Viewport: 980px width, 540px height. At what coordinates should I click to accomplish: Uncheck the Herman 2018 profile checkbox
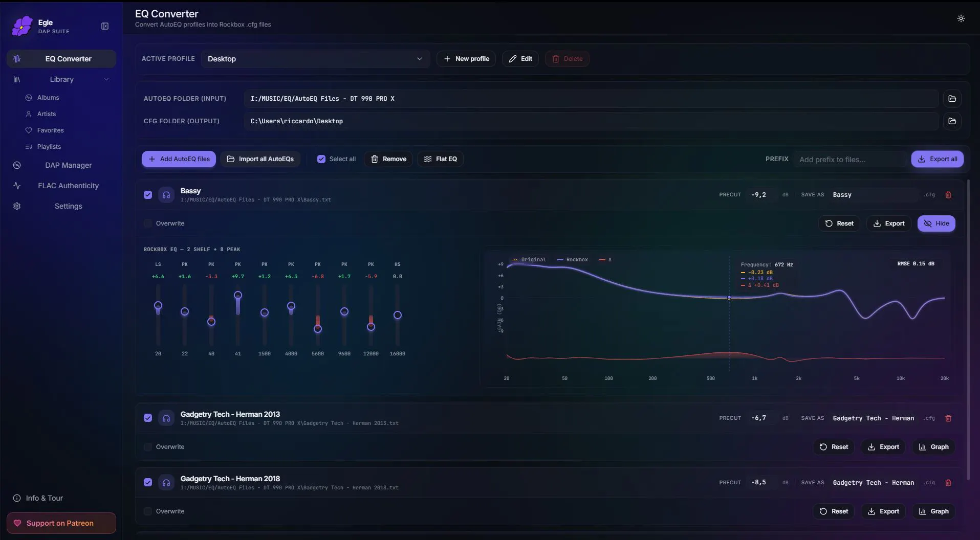click(148, 482)
